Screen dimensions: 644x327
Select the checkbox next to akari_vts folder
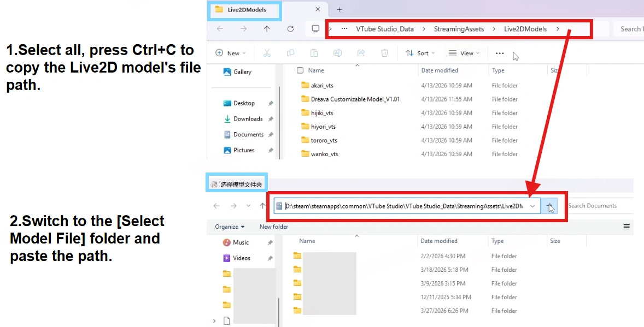point(300,85)
